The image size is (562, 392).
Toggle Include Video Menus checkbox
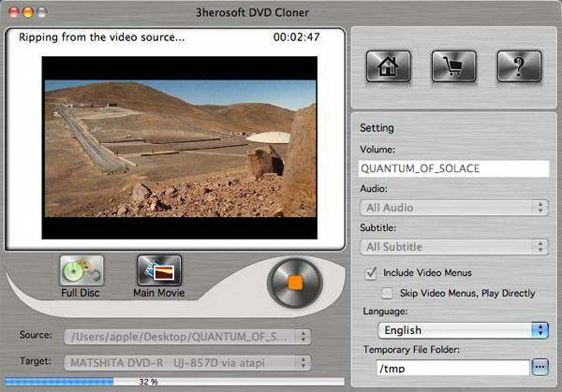click(371, 273)
